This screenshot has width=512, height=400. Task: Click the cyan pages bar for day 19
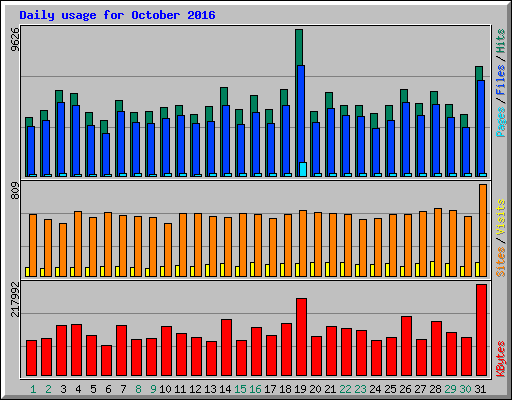[x=303, y=169]
